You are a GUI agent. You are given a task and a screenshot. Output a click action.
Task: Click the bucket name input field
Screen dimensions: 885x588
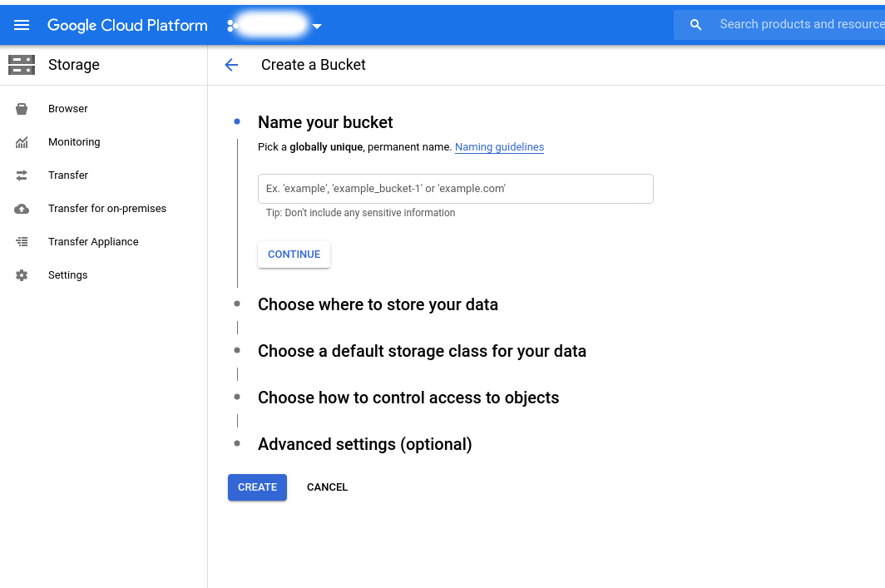point(455,189)
